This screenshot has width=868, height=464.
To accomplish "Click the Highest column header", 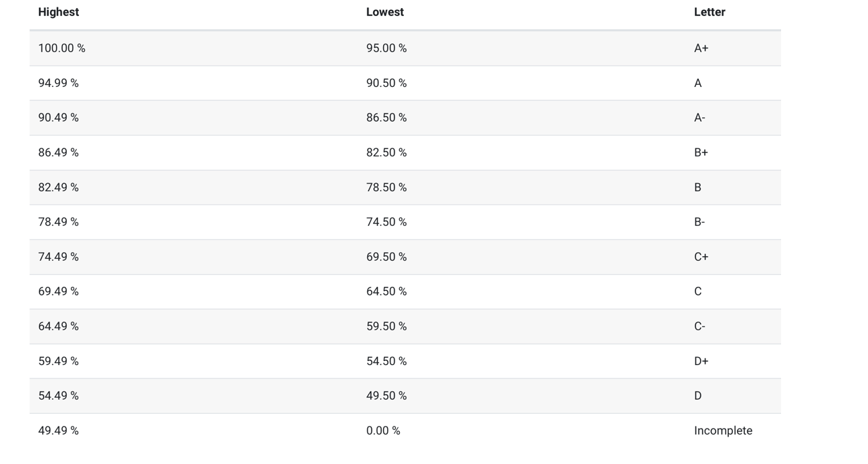I will (59, 12).
